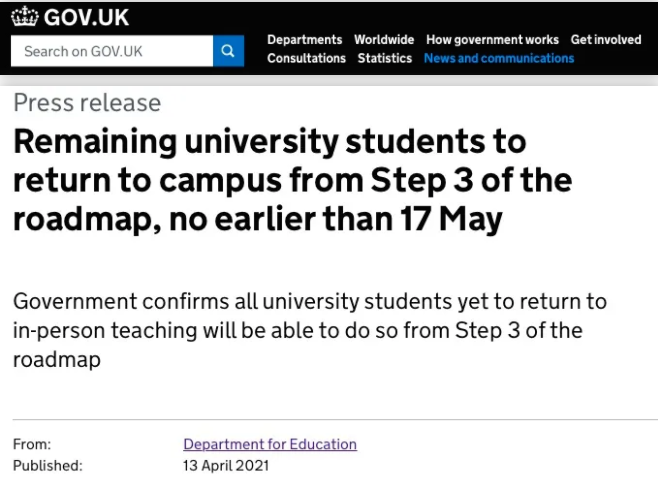Open the Statistics navigation item
658x484 pixels.
point(384,58)
